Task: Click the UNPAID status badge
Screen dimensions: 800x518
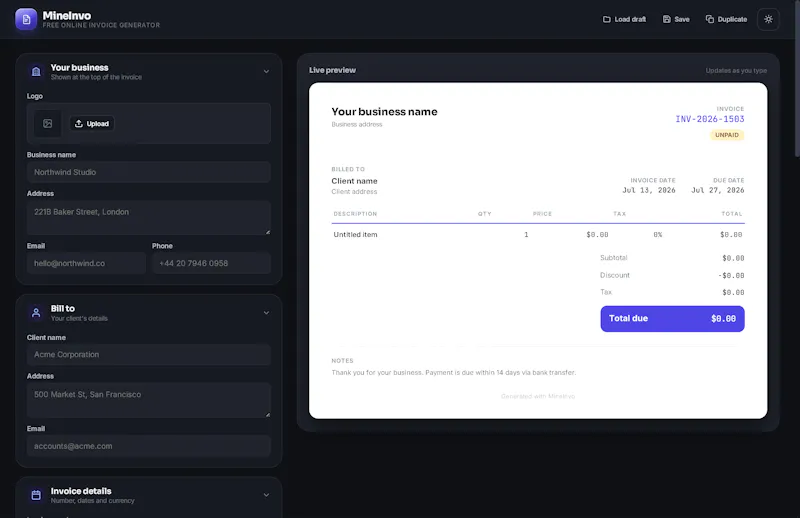Action: tap(727, 135)
